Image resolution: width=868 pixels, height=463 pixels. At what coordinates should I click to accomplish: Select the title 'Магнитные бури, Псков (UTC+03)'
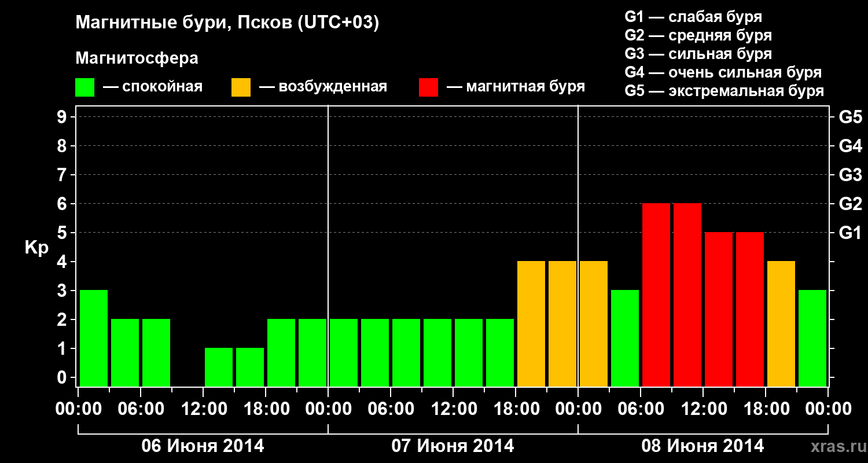pyautogui.click(x=227, y=23)
